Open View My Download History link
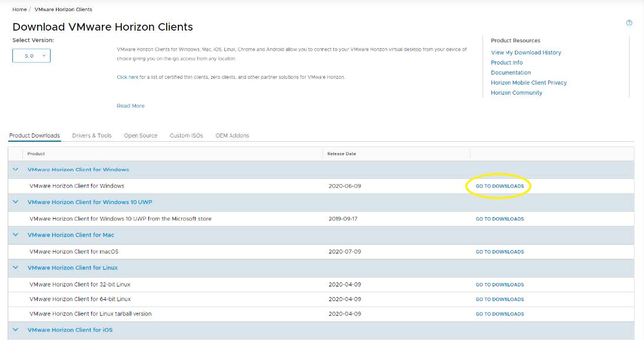Viewport: 644px width, 340px height. [x=526, y=53]
